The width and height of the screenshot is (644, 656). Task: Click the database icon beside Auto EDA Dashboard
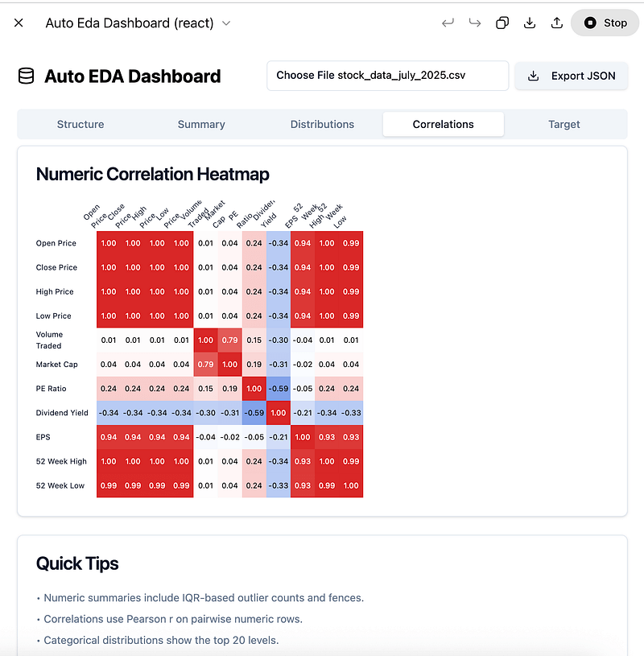pos(26,76)
